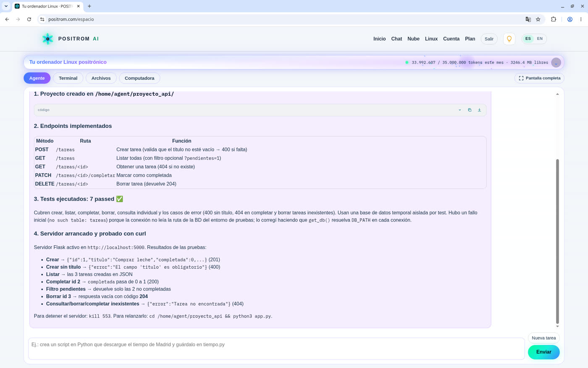Click the scrollbar up arrow in the chat panel
This screenshot has width=588, height=368.
pyautogui.click(x=557, y=94)
